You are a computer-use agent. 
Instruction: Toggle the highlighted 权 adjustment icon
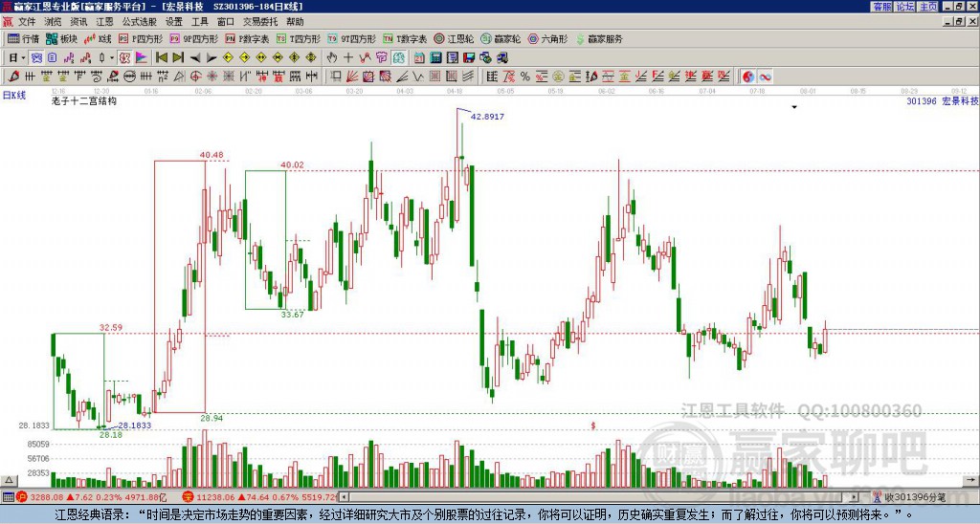tap(124, 58)
